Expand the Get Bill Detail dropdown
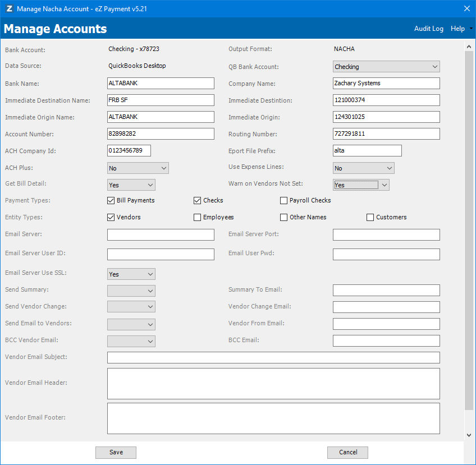The image size is (476, 465). point(131,185)
